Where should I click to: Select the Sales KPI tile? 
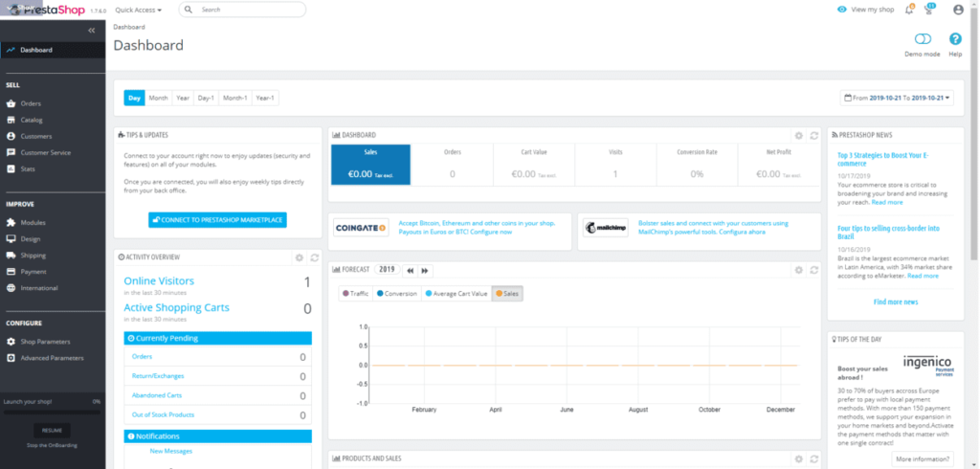coord(370,165)
